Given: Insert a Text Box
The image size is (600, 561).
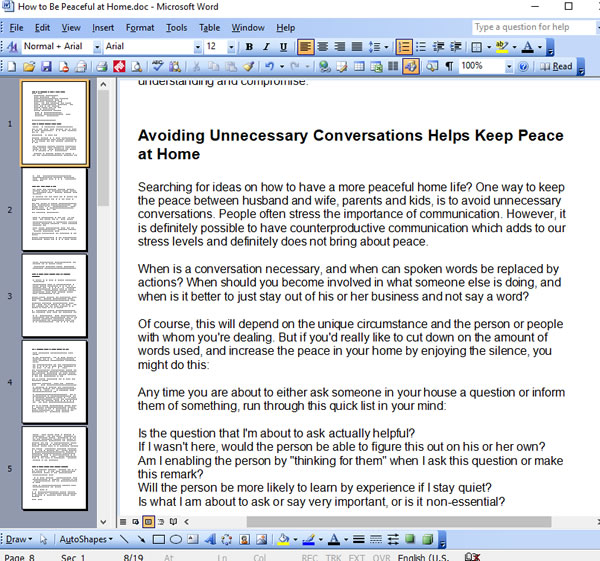Looking at the screenshot, I should pos(193,540).
